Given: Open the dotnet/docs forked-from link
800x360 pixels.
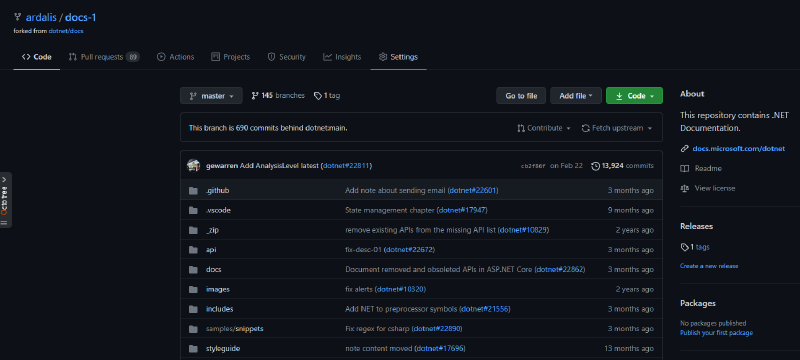Looking at the screenshot, I should tap(66, 31).
